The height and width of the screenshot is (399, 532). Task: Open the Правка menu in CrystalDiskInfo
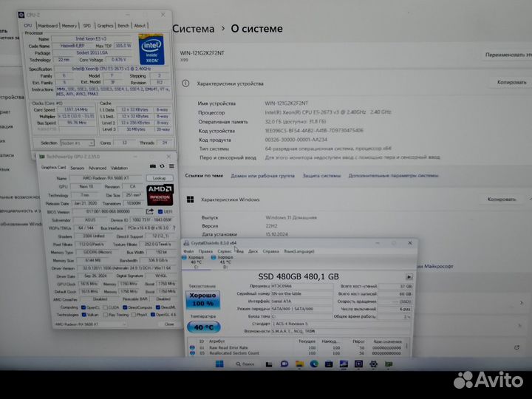[205, 251]
